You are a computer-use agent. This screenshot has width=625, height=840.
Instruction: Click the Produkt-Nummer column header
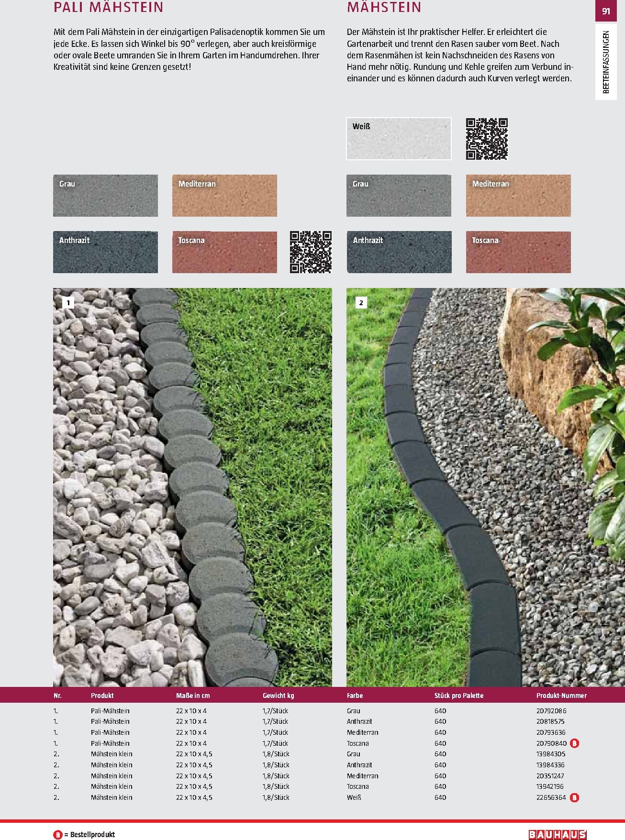561,696
